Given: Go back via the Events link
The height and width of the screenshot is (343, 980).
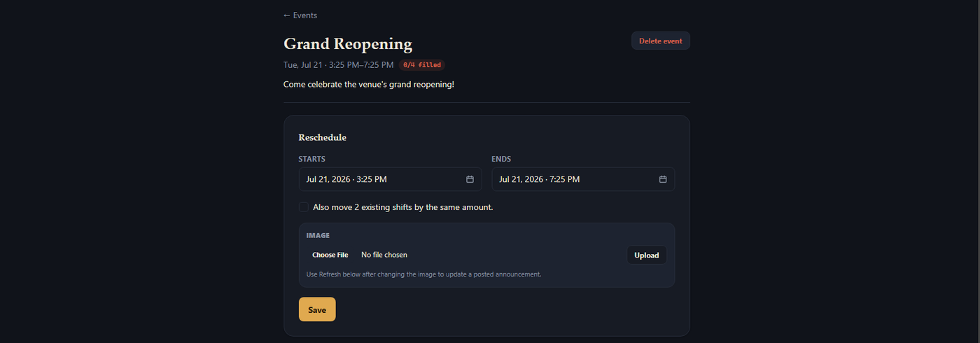Looking at the screenshot, I should pos(300,15).
